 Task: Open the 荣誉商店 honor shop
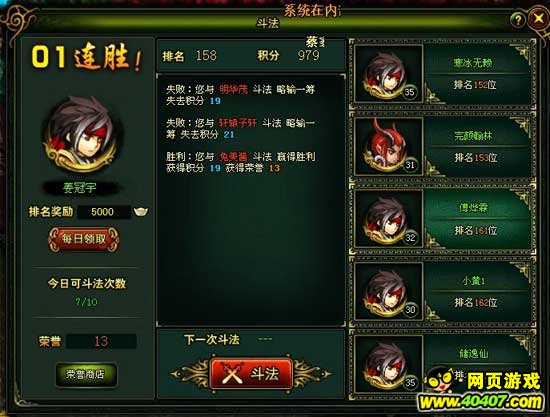pyautogui.click(x=85, y=374)
